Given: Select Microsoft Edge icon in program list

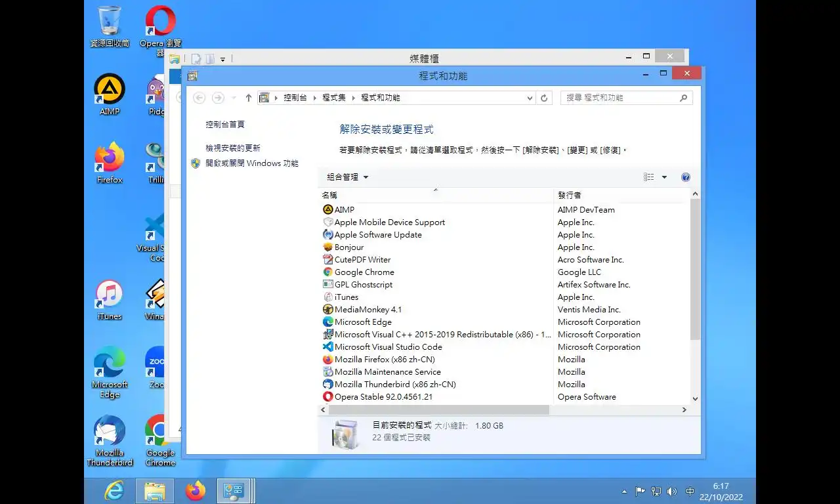Looking at the screenshot, I should (x=328, y=322).
